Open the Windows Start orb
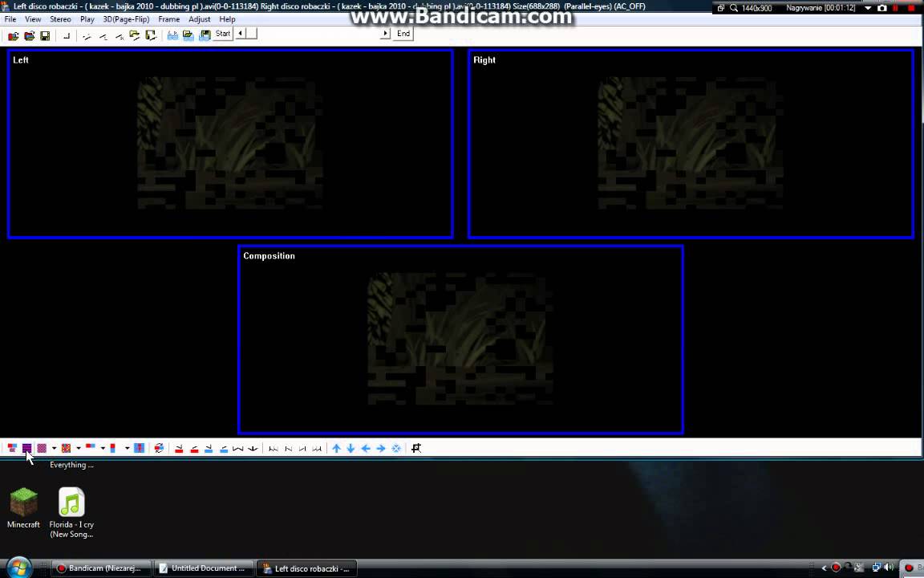The height and width of the screenshot is (578, 924). [18, 568]
